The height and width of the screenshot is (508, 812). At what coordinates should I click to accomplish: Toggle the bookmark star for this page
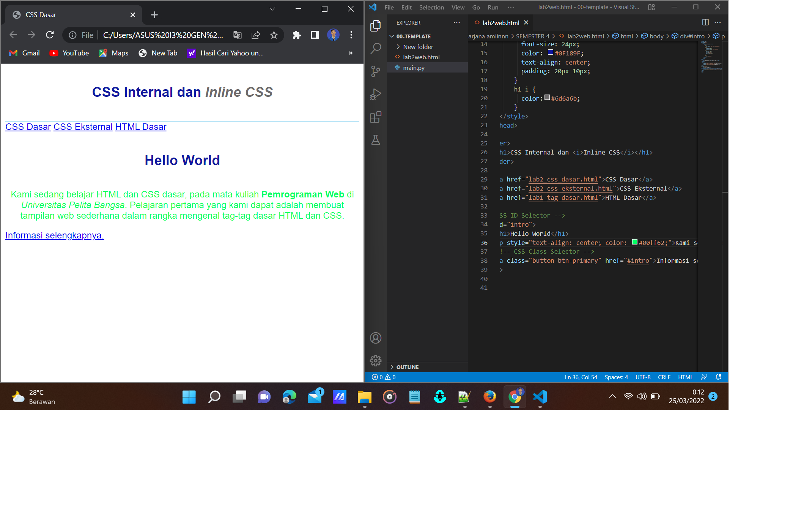pos(274,35)
